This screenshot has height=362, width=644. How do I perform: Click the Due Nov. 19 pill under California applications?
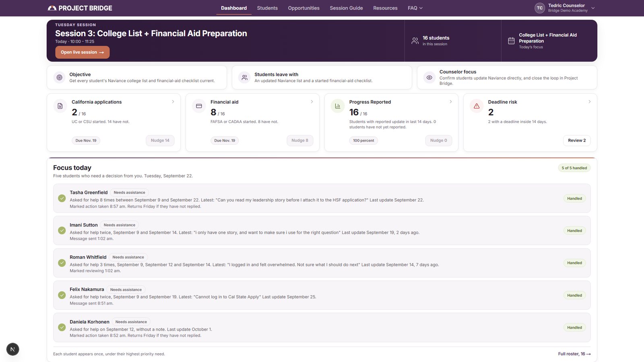tap(86, 140)
